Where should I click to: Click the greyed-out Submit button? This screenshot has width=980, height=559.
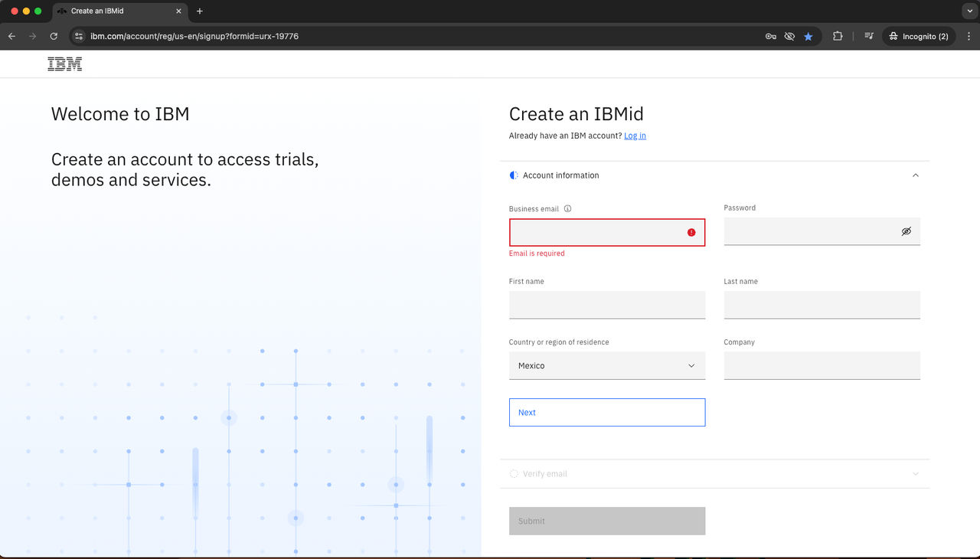coord(607,521)
